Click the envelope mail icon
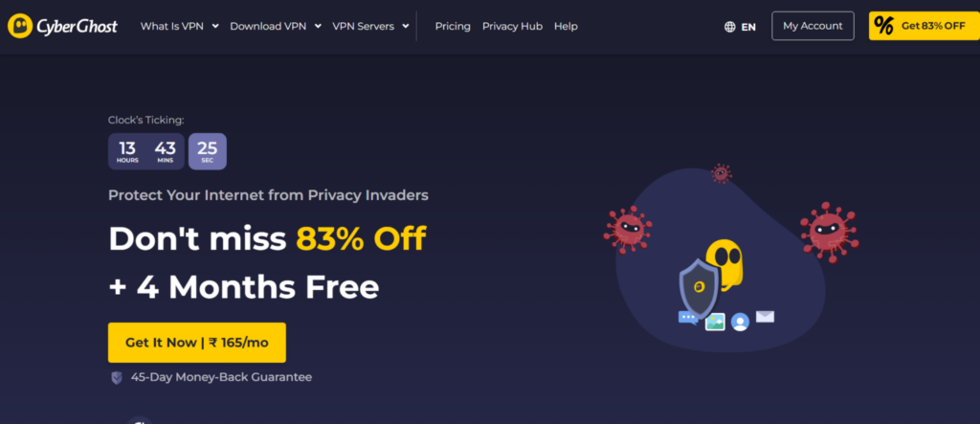The width and height of the screenshot is (980, 424). (x=765, y=317)
